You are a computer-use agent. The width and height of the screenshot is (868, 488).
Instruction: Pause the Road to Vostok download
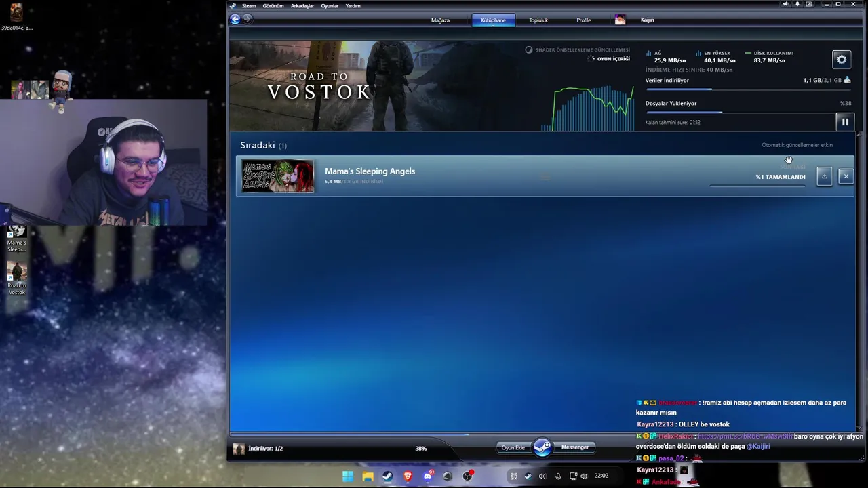[x=845, y=122]
